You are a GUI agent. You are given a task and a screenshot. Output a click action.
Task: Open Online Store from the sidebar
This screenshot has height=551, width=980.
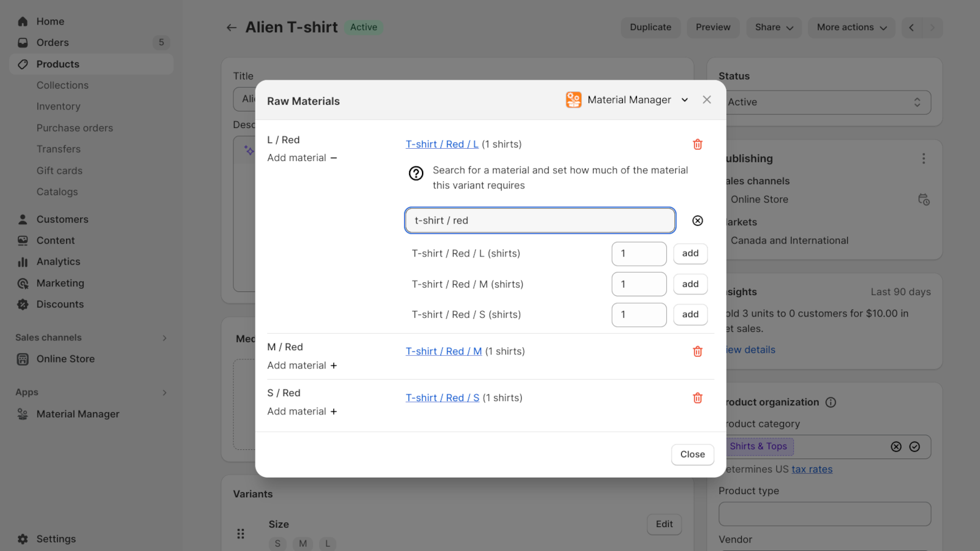click(x=23, y=359)
